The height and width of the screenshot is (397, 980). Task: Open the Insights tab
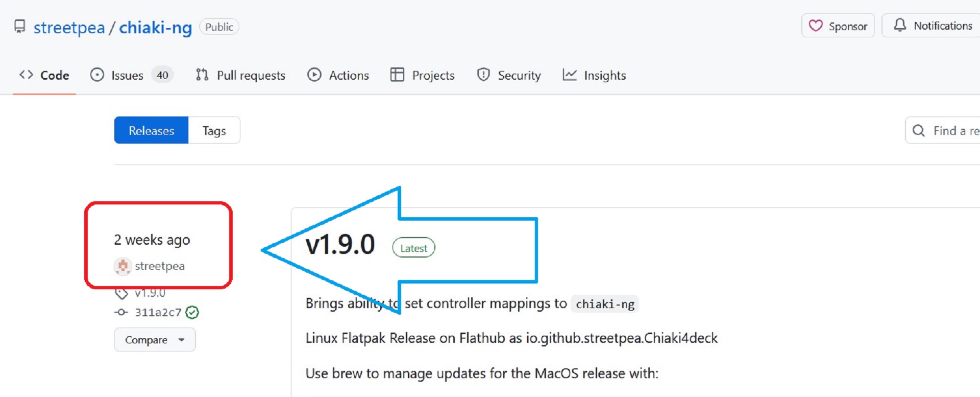[x=594, y=75]
